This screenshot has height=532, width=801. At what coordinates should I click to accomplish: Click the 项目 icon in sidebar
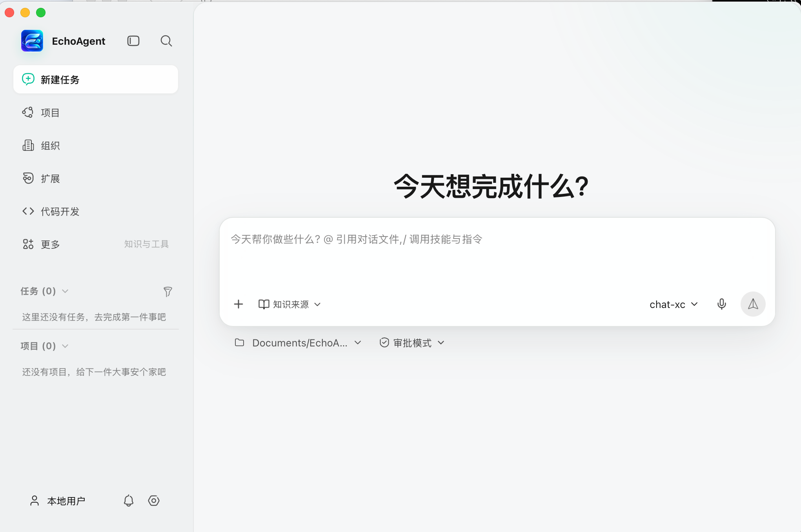tap(28, 113)
